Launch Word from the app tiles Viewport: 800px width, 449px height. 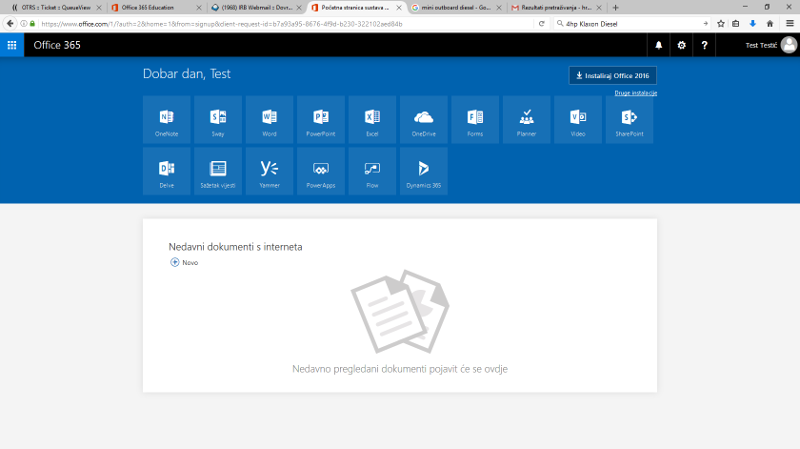coord(269,120)
